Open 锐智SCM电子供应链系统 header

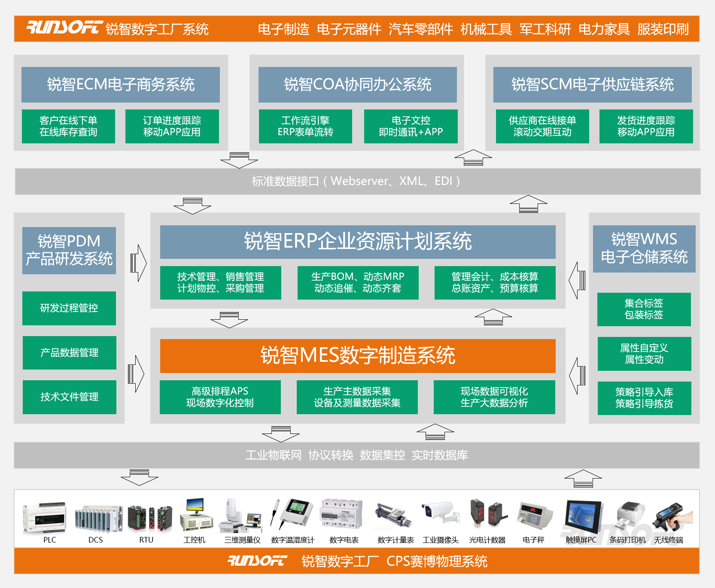point(593,85)
